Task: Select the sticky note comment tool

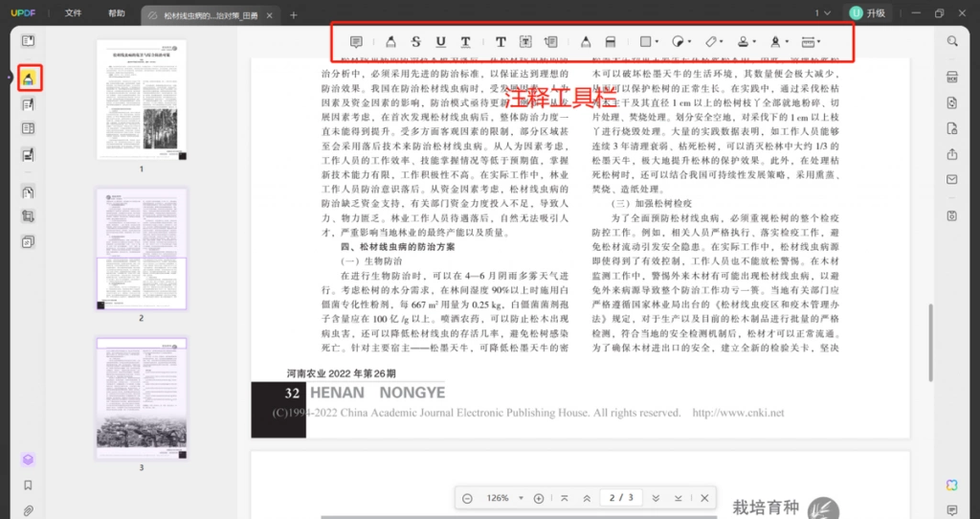Action: tap(356, 42)
